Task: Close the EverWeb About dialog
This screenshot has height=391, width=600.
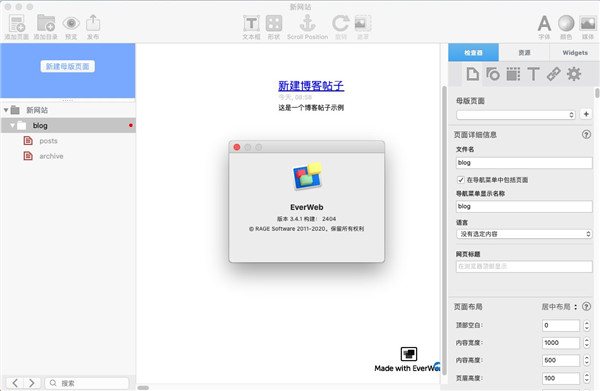Action: point(237,147)
